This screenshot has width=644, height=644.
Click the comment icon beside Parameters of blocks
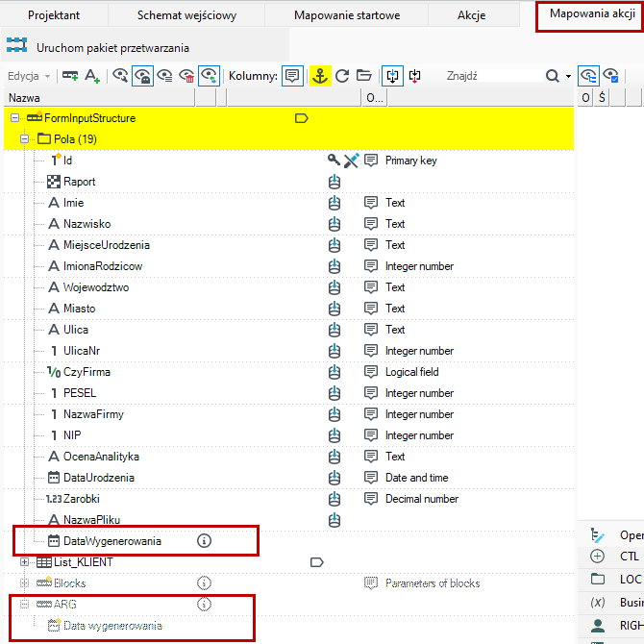click(371, 583)
